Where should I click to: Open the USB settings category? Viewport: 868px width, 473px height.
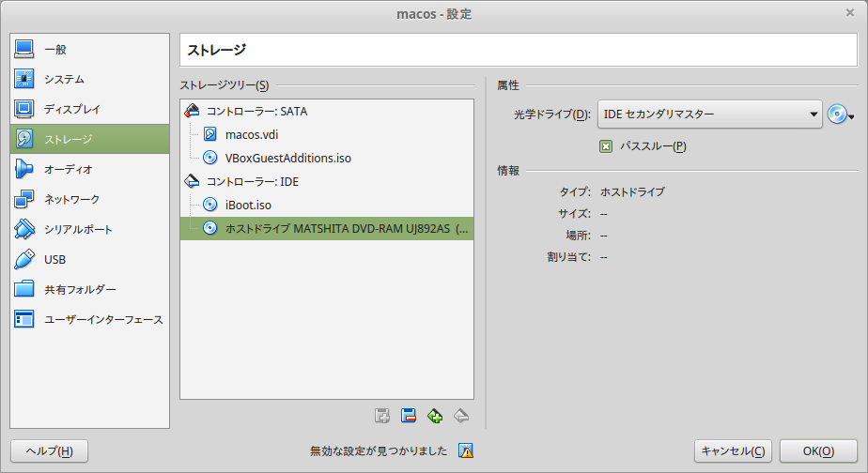89,259
